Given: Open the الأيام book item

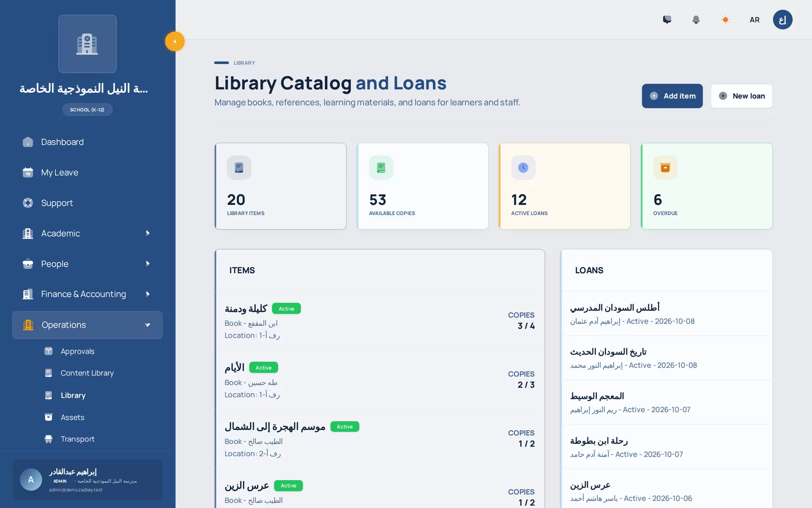Looking at the screenshot, I should [x=380, y=380].
